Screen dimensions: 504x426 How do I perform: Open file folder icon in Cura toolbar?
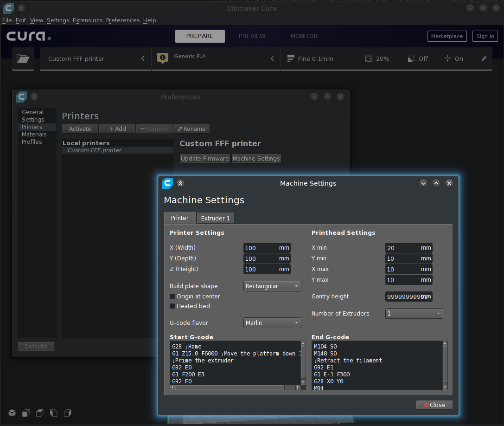(x=23, y=58)
